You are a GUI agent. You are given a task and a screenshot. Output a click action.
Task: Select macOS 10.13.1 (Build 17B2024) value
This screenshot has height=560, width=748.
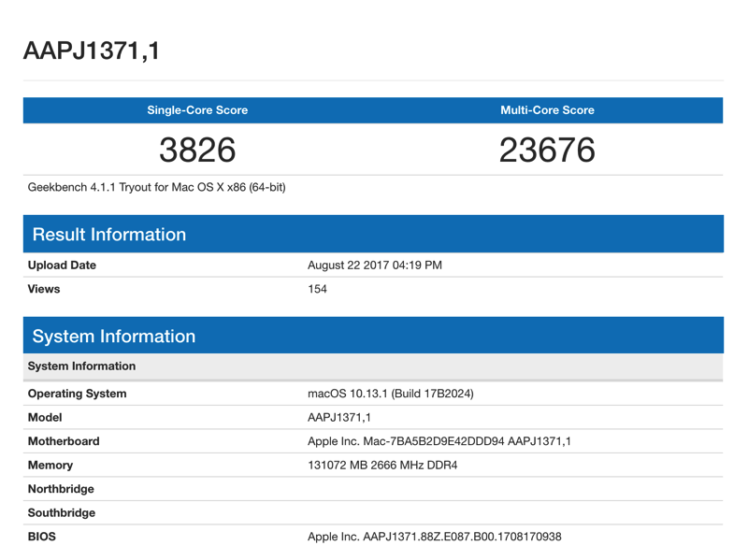[391, 394]
